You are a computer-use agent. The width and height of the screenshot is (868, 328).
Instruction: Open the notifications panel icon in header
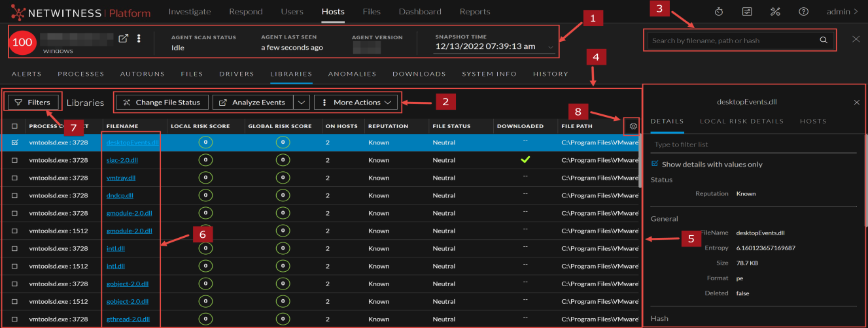point(747,12)
